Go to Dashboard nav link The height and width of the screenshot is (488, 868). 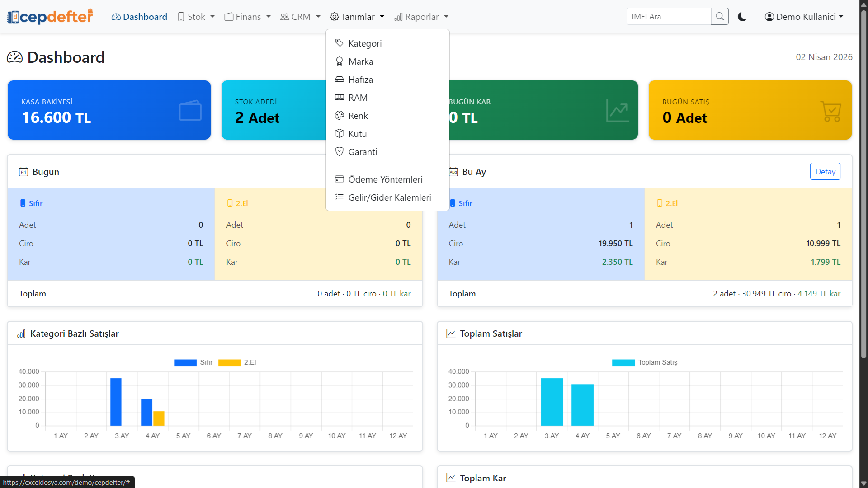pos(139,17)
